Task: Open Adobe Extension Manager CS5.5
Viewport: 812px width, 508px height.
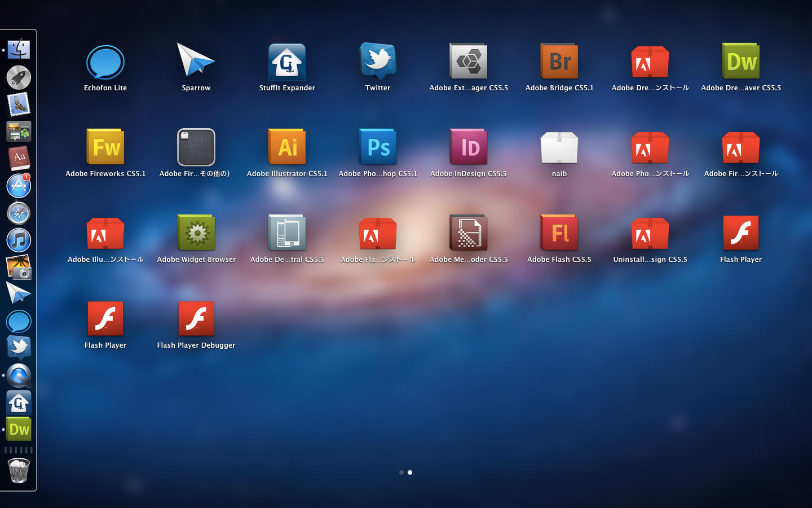Action: [x=469, y=61]
